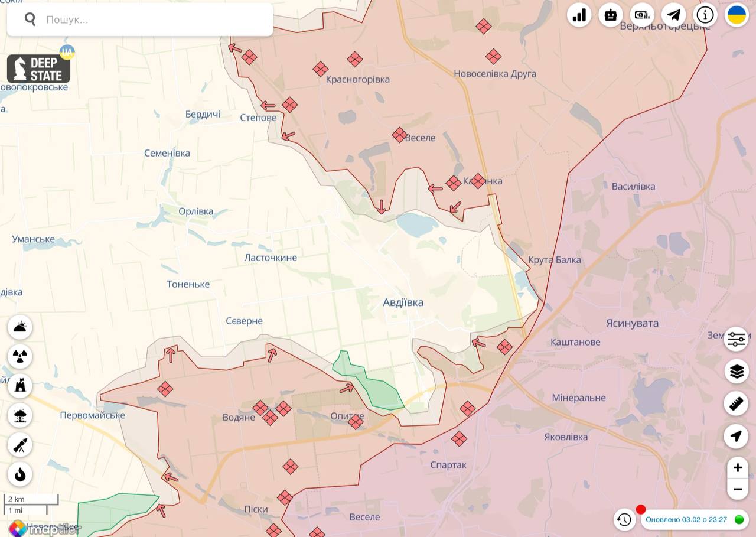Expand the map layers stack menu
Viewport: 756px width, 537px height.
click(737, 372)
